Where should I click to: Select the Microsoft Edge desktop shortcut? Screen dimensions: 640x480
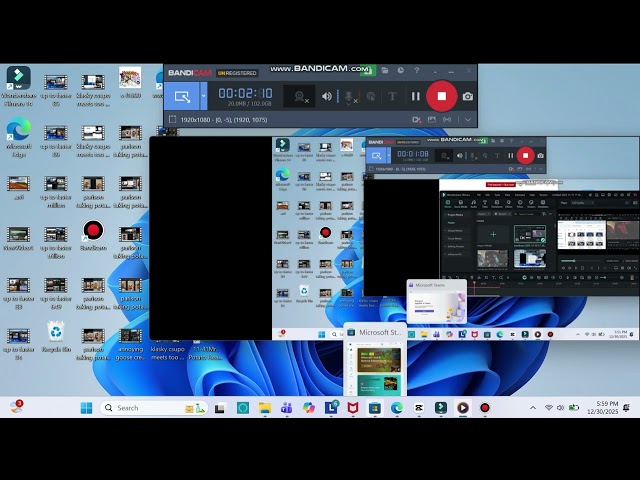tap(18, 138)
